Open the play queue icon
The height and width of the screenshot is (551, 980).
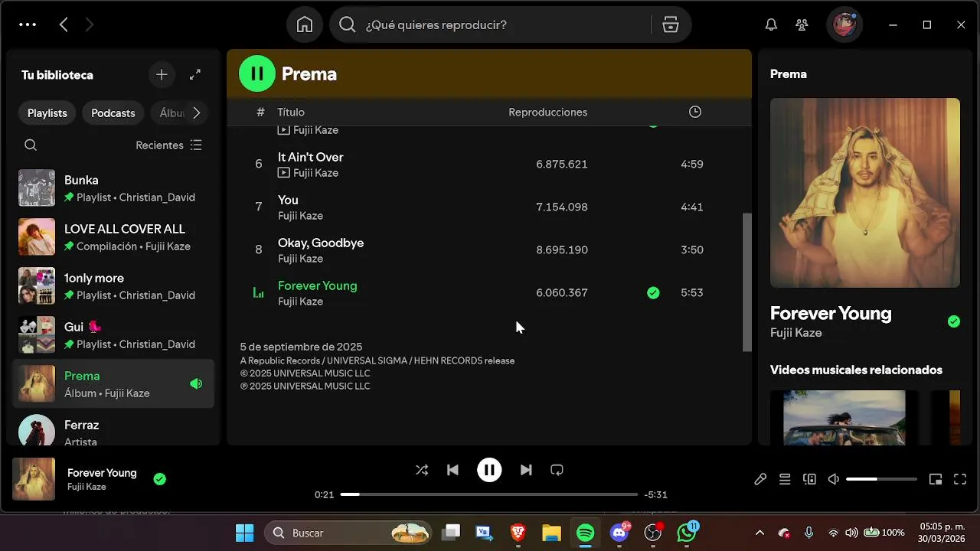point(785,479)
